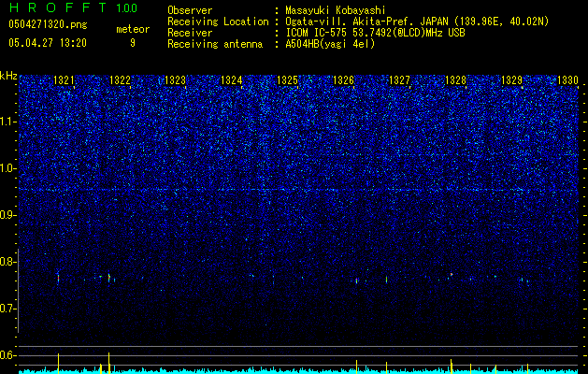Click the HROFFT program title
The image size is (588, 374).
point(58,7)
